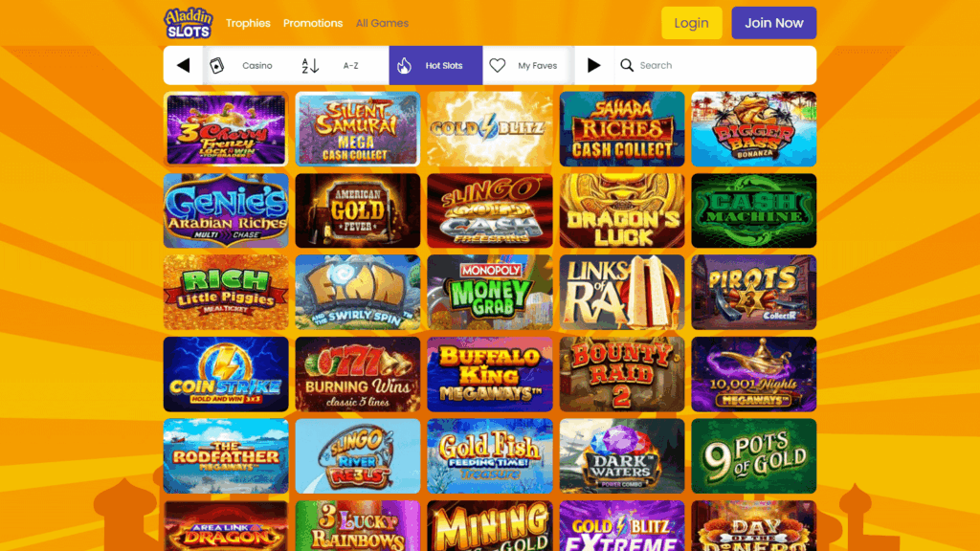
Task: Click the search magnifier icon
Action: coord(627,65)
